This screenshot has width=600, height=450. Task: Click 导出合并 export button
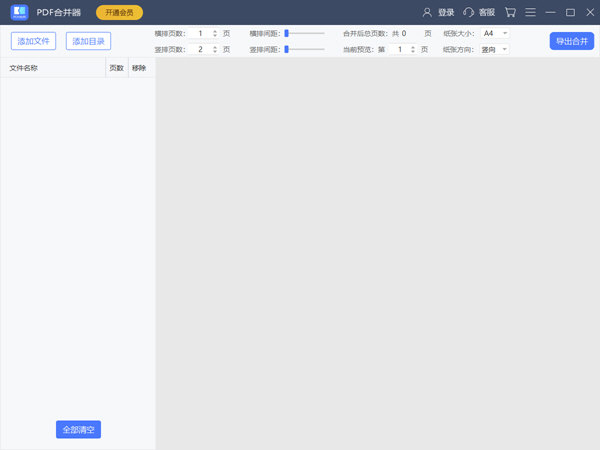(571, 41)
